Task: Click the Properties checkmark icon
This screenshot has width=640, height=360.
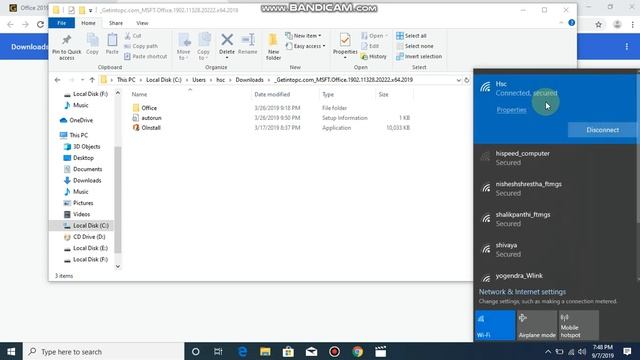Action: coord(345,40)
